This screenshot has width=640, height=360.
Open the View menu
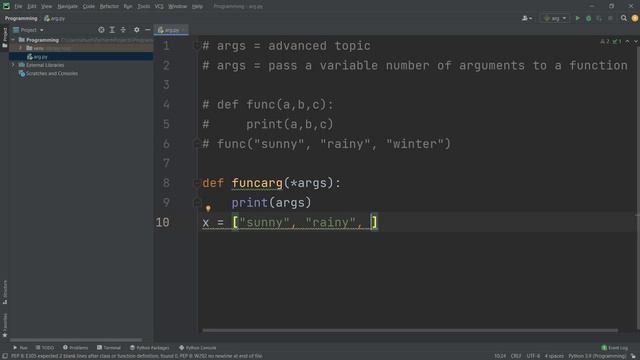pos(47,7)
